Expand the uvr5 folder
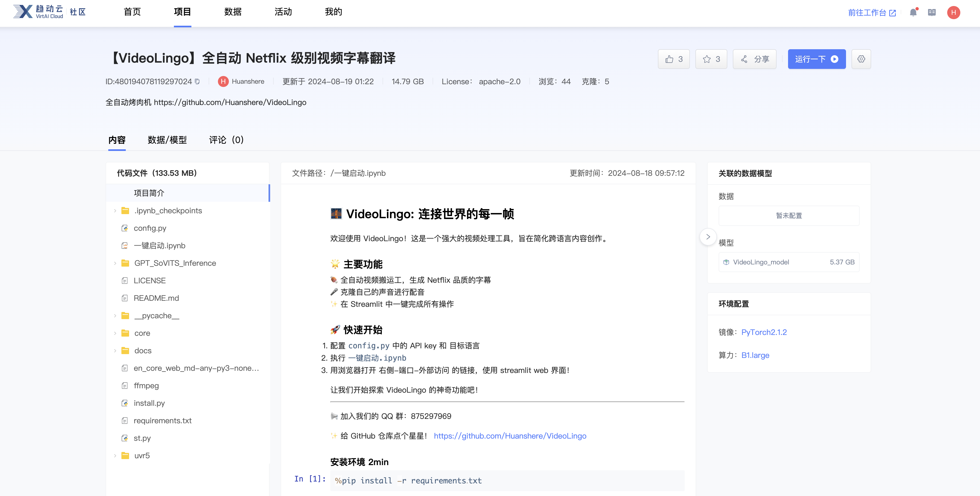Screen dimensions: 980x496 tap(115, 456)
